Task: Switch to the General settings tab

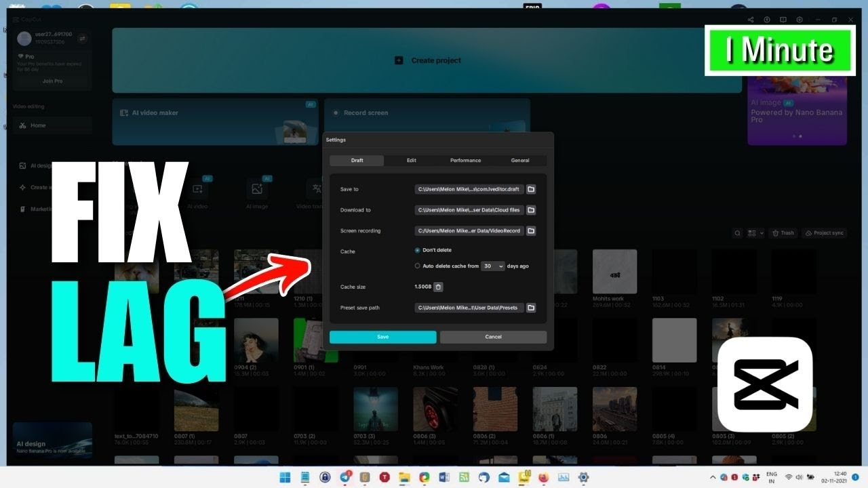Action: click(x=520, y=161)
